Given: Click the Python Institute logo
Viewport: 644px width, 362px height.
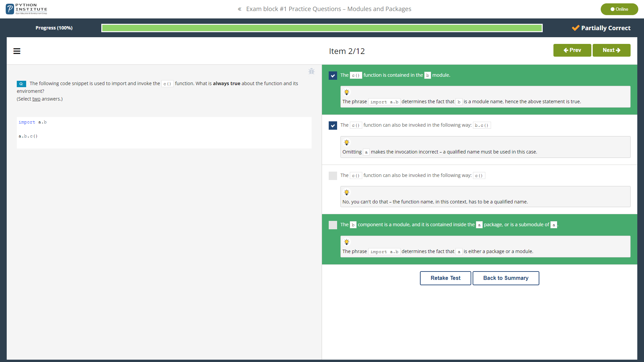Looking at the screenshot, I should [x=26, y=9].
